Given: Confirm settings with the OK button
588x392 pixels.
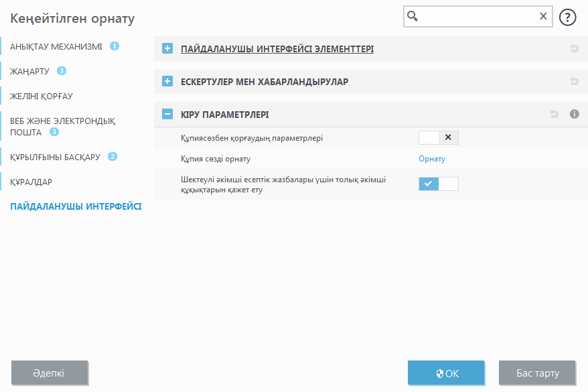Looking at the screenshot, I should pyautogui.click(x=446, y=373).
